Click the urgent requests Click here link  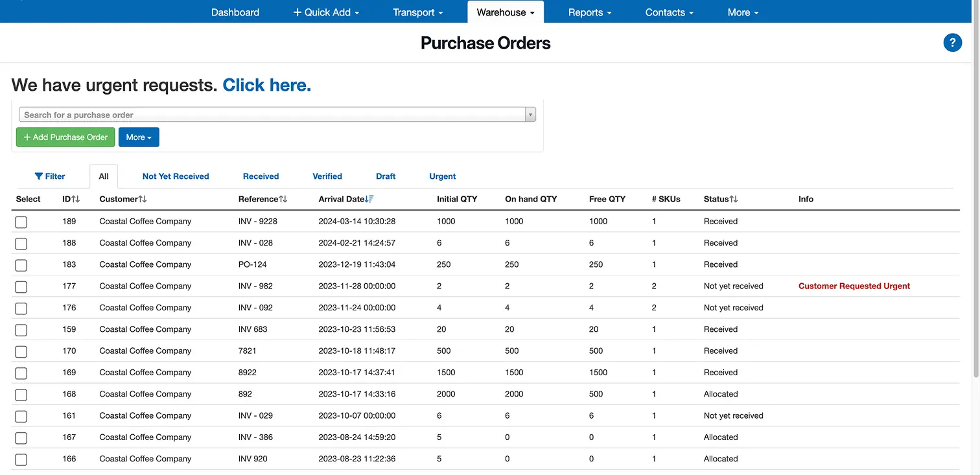pyautogui.click(x=266, y=84)
